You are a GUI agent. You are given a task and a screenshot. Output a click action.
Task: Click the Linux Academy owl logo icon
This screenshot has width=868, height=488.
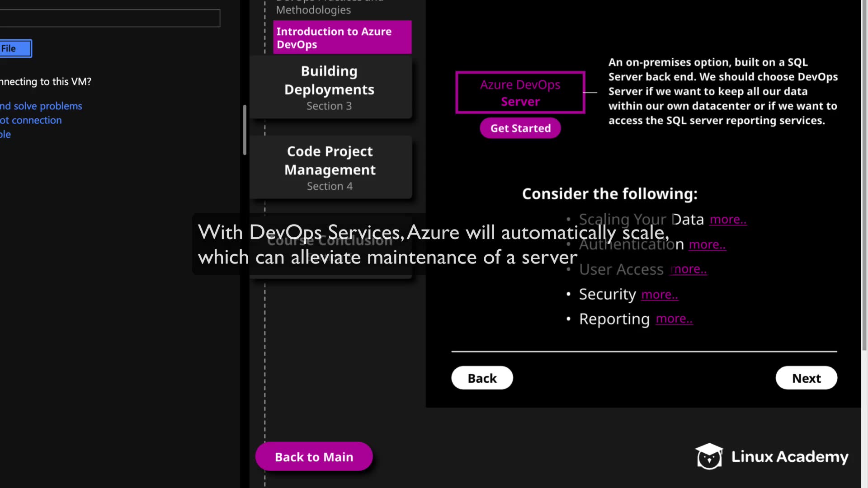coord(708,456)
